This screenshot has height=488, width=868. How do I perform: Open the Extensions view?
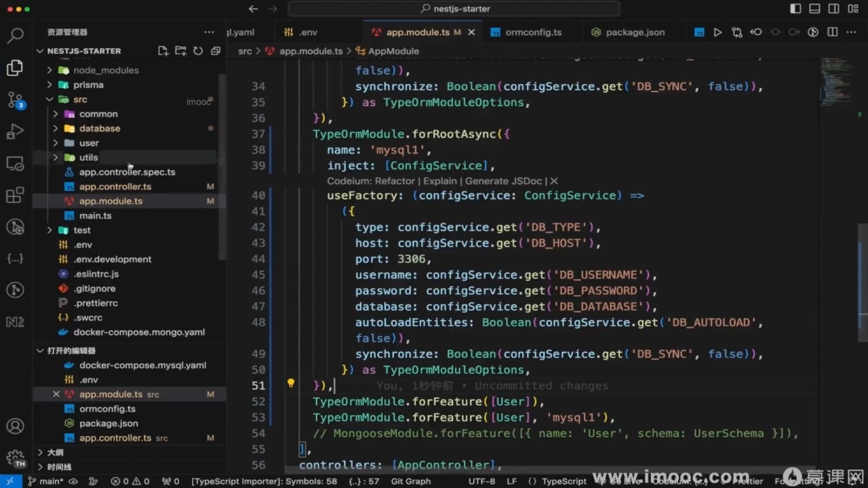click(x=15, y=196)
